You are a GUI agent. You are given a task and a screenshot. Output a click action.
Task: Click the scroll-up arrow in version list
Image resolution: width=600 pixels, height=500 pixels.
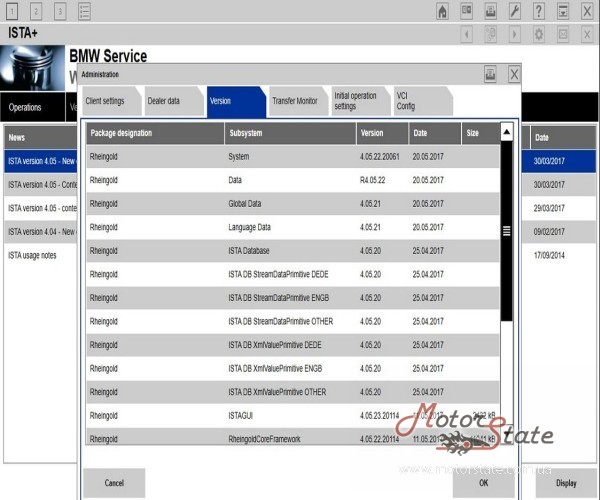pos(507,133)
